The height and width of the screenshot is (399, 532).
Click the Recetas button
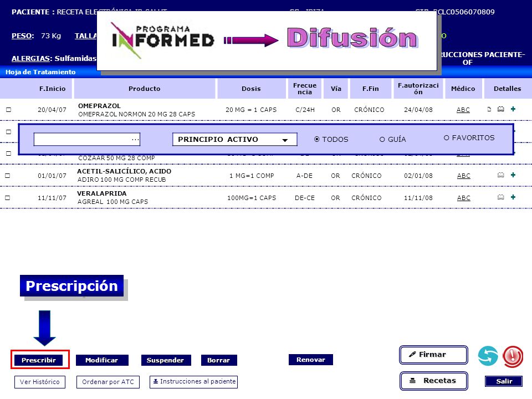point(433,381)
